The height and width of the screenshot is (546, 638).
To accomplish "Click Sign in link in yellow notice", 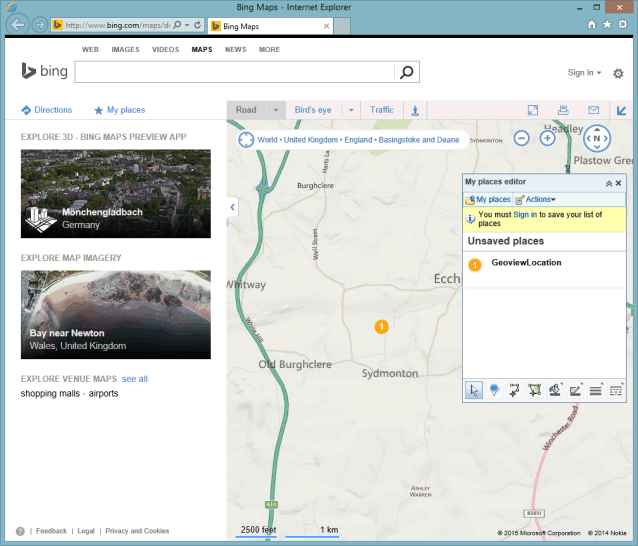I will [x=525, y=214].
